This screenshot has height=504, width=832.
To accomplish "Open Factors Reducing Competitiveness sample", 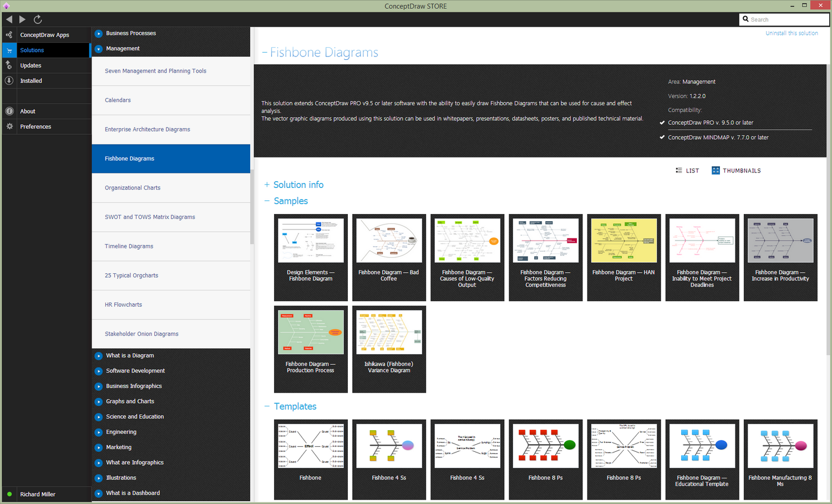I will (x=546, y=258).
